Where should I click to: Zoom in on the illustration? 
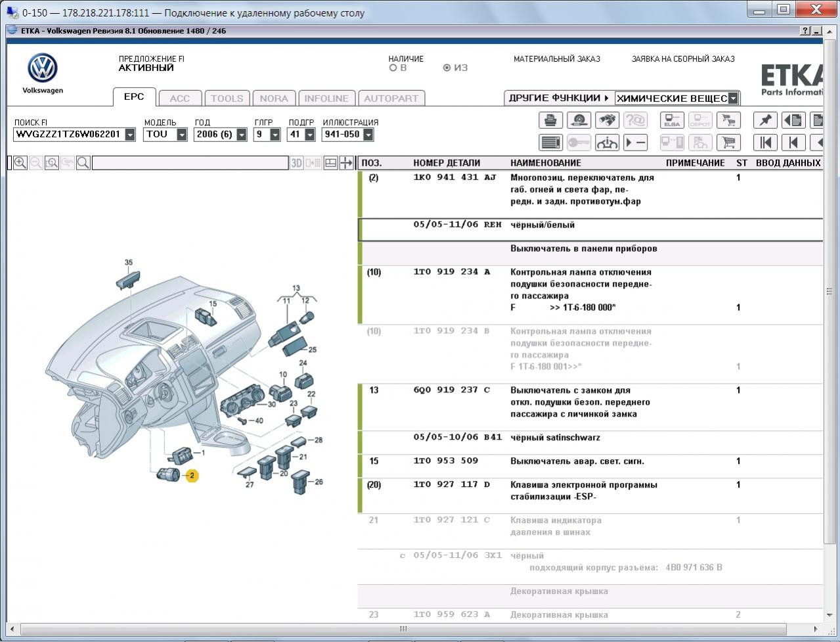(20, 163)
